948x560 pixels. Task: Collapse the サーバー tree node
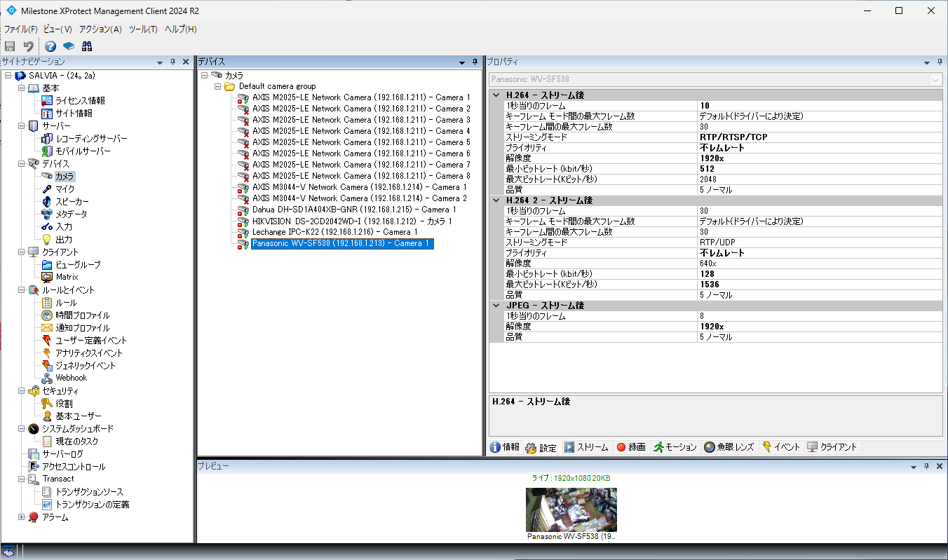coord(21,126)
